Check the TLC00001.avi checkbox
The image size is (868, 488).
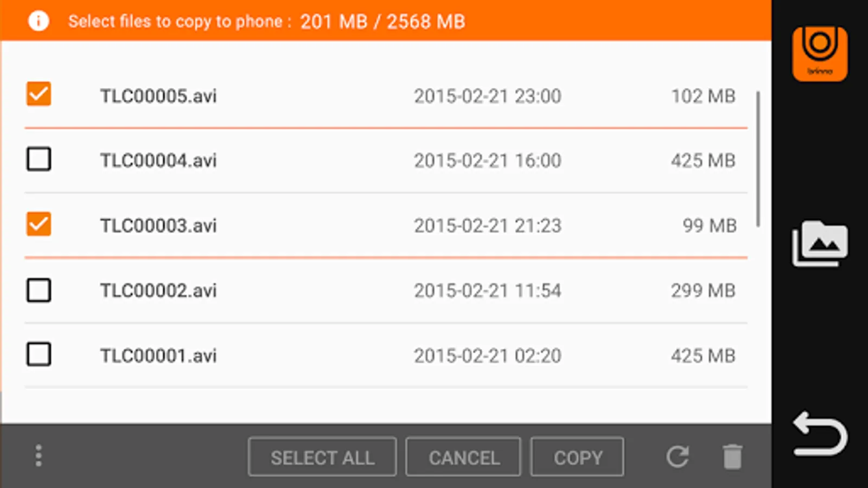(39, 355)
